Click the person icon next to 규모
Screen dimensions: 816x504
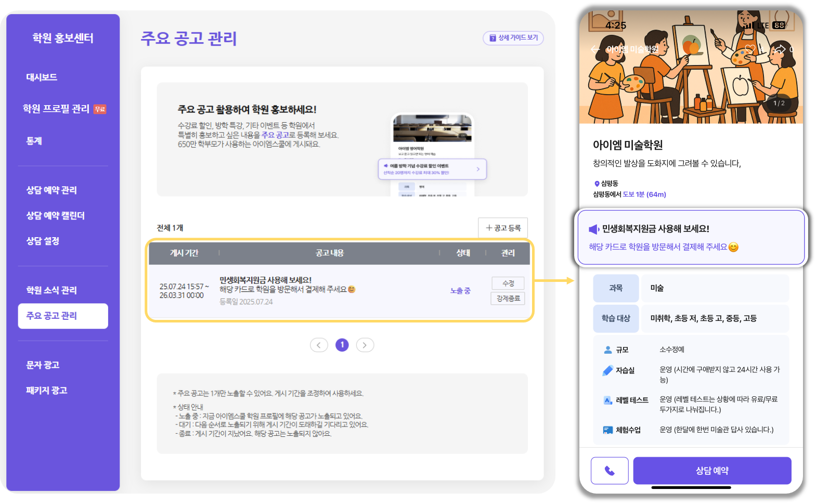pos(607,350)
